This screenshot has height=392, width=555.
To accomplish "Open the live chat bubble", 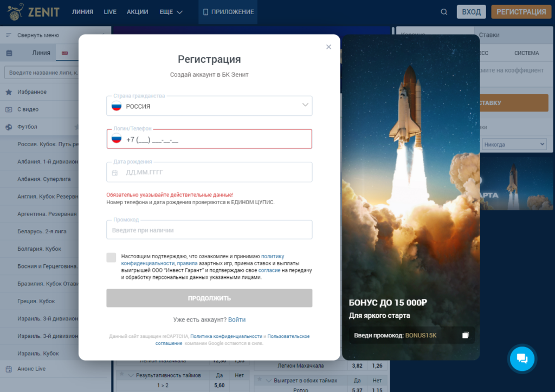I will point(522,358).
